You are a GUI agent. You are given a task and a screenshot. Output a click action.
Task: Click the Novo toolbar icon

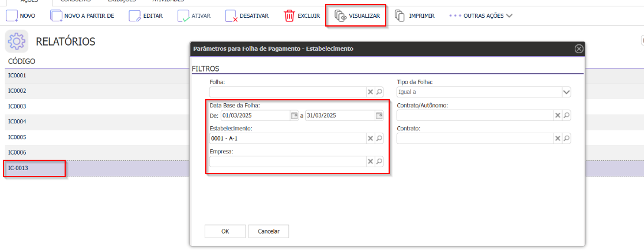click(x=12, y=16)
